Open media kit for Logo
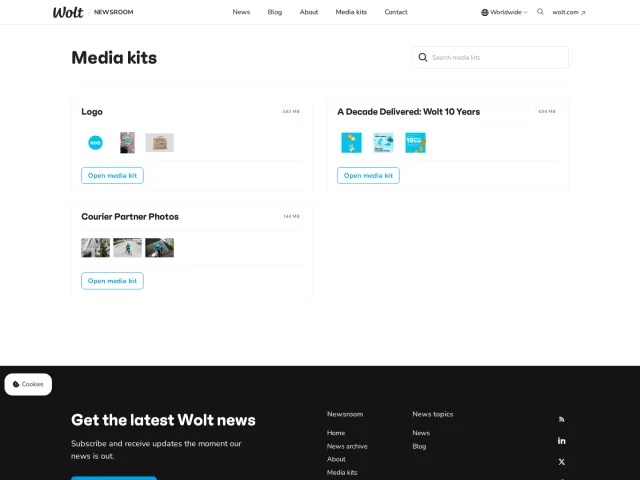 tap(112, 176)
